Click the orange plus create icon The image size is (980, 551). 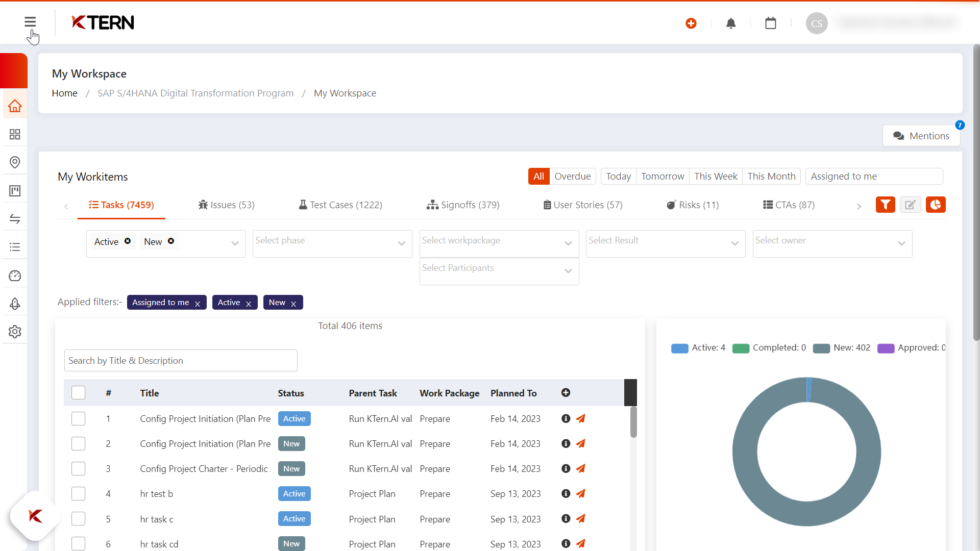[x=691, y=23]
